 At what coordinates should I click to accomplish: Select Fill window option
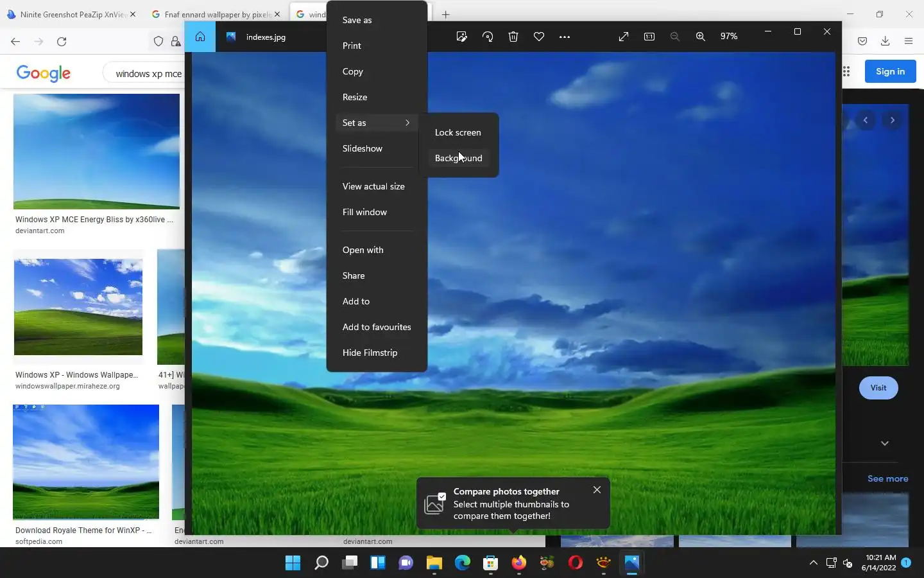377,212
